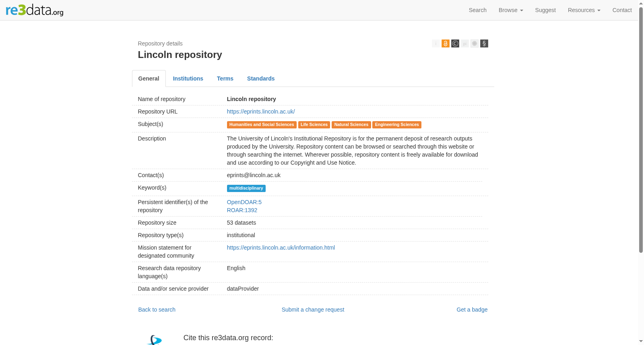Image resolution: width=644 pixels, height=345 pixels.
Task: Click the page's vertical scrollbar thumb
Action: (641, 130)
